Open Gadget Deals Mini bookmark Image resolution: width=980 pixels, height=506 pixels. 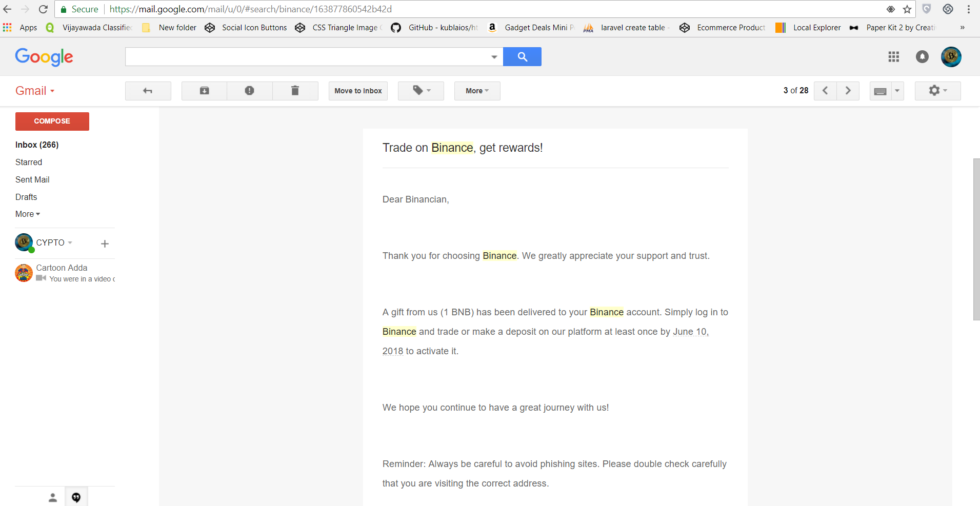coord(531,28)
